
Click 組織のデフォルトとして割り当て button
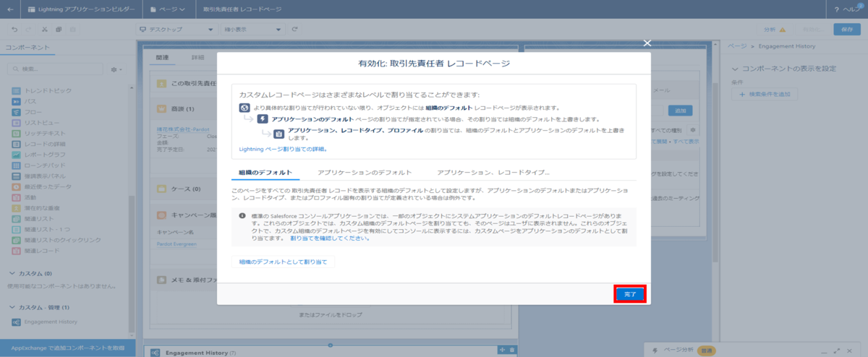tap(284, 262)
